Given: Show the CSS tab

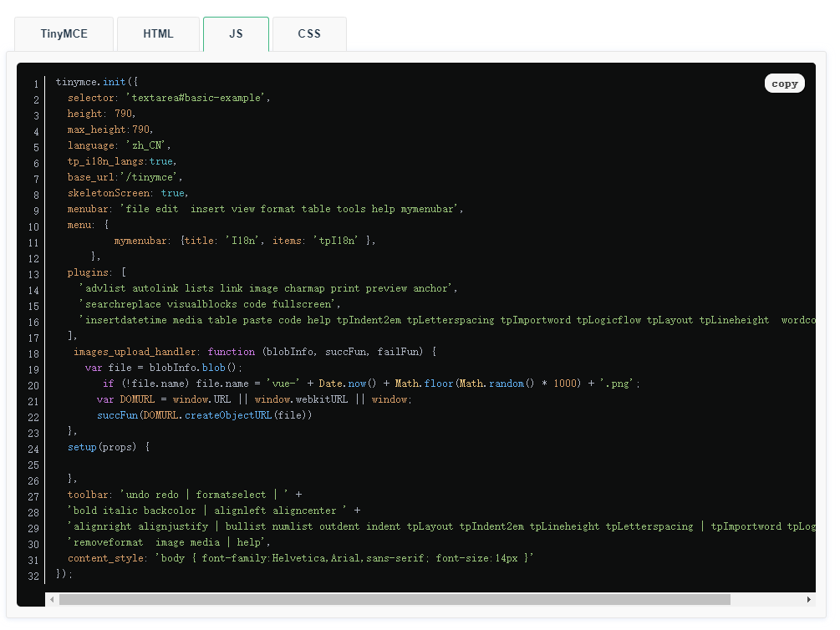Looking at the screenshot, I should [309, 33].
